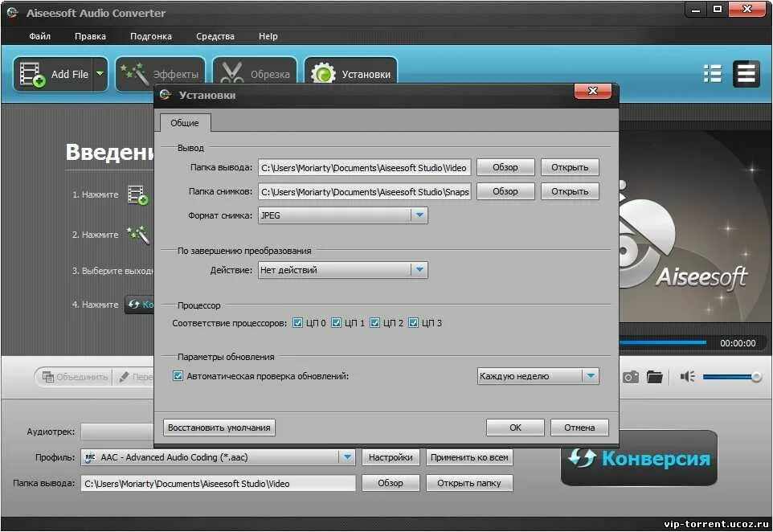This screenshot has width=773, height=532.
Task: Select the Общие tab
Action: click(x=185, y=123)
